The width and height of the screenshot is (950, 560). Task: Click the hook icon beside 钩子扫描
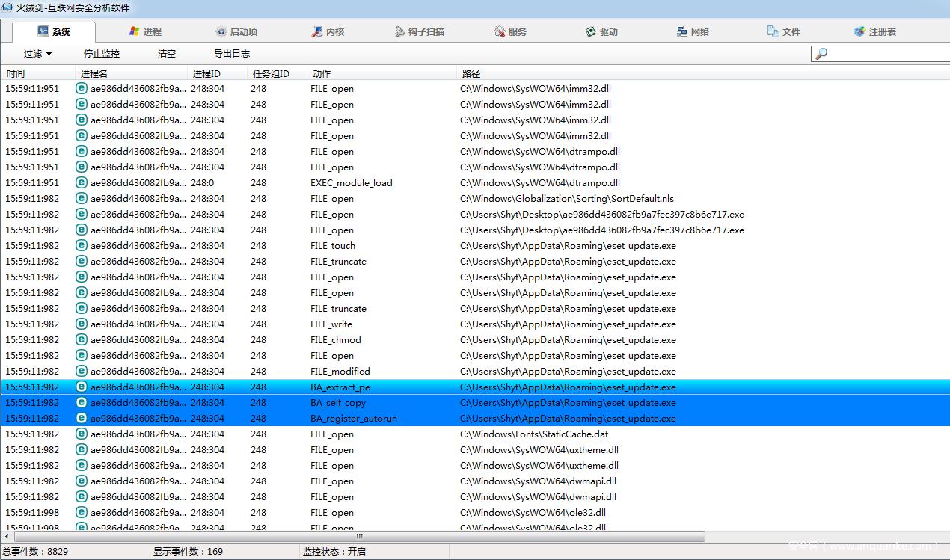coord(400,31)
